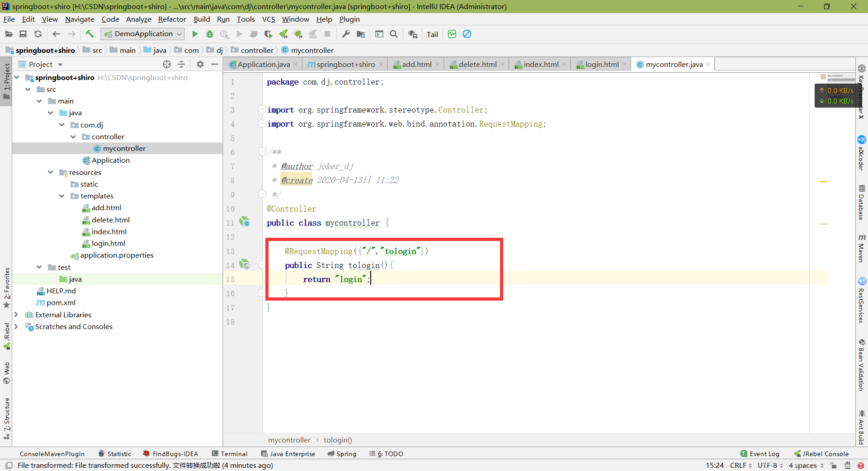Select add.html in the templates folder
Image resolution: width=868 pixels, height=471 pixels.
(x=106, y=208)
